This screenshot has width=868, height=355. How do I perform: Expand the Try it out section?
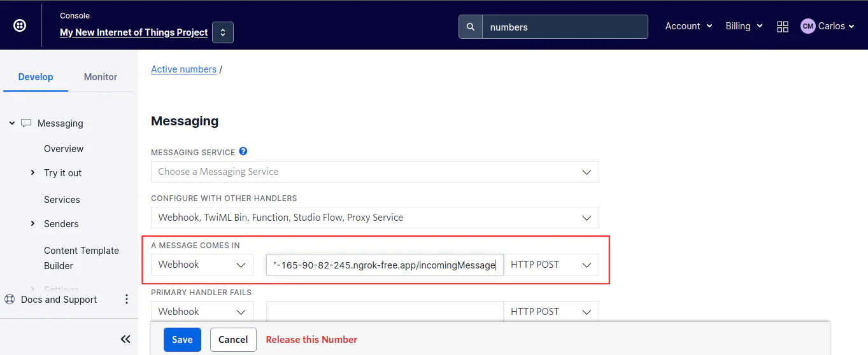pos(33,173)
